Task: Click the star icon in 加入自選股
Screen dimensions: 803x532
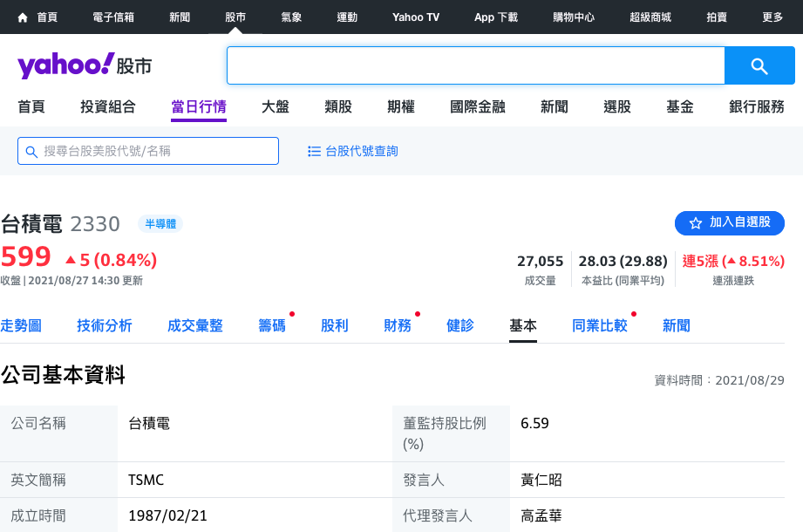Action: (x=696, y=222)
